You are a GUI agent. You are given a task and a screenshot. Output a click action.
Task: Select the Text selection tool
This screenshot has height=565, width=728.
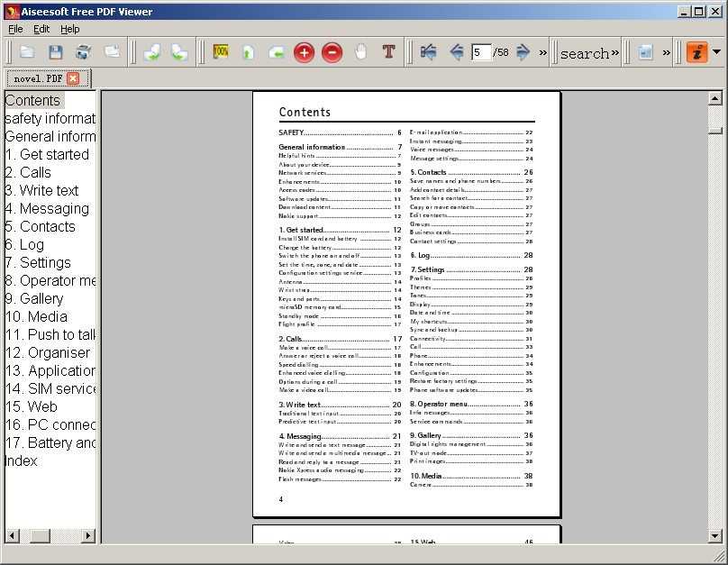tap(388, 52)
